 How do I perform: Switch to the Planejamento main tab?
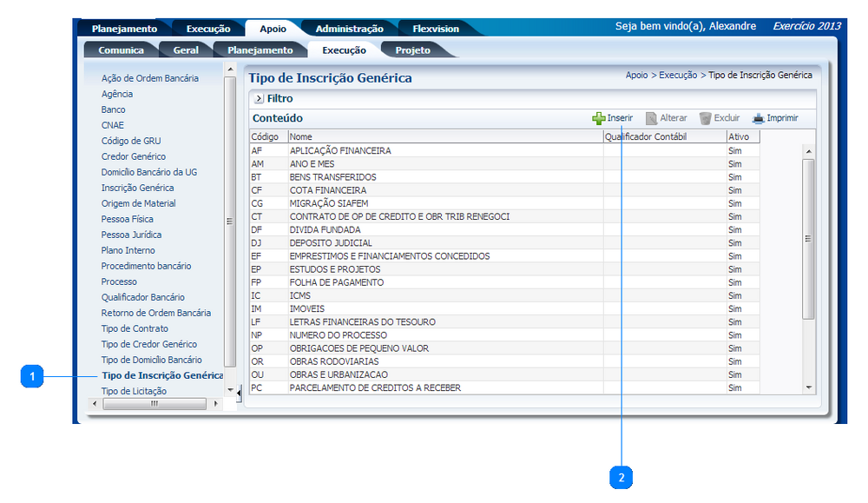(x=124, y=29)
